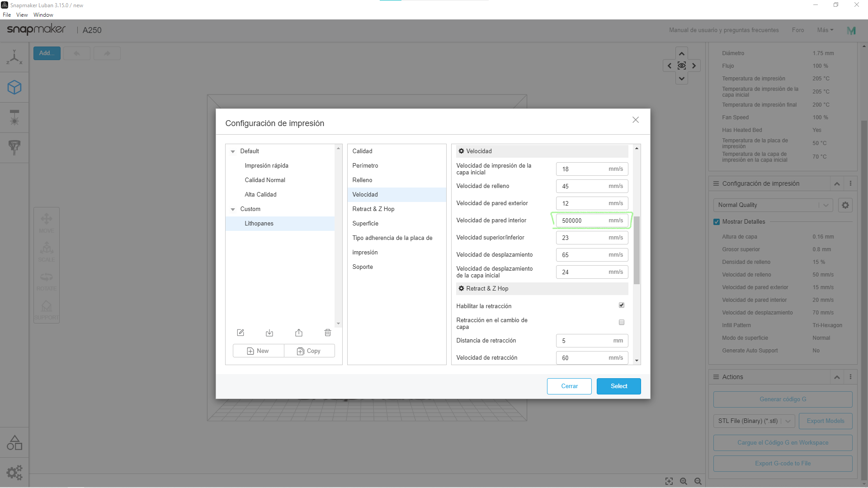
Task: Enable Retracción en el cambio de capa
Action: click(x=622, y=323)
